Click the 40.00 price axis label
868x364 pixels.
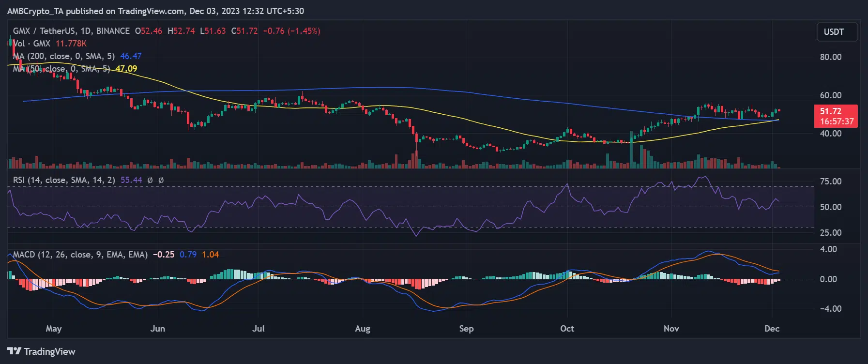tap(831, 134)
